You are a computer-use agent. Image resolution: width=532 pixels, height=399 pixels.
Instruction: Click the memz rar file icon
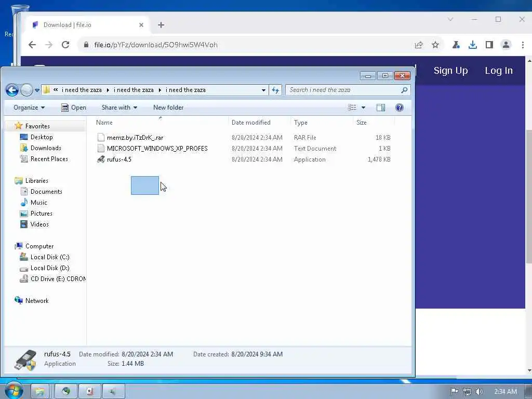coord(101,137)
